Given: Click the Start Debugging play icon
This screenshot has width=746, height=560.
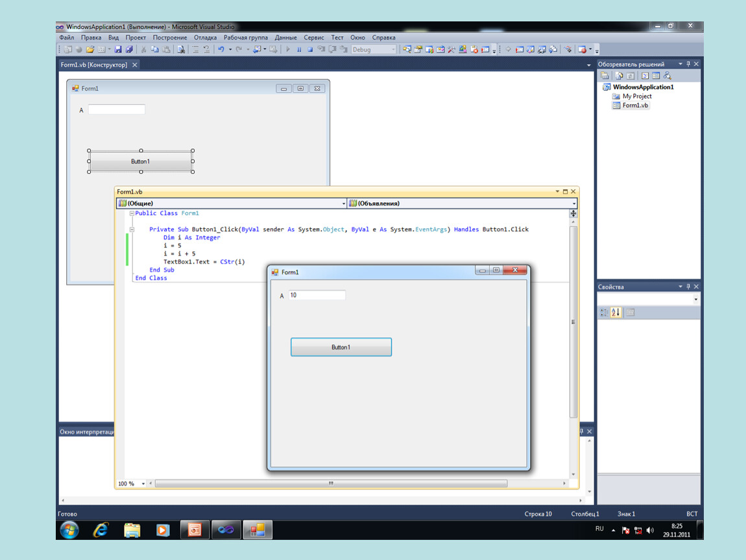Looking at the screenshot, I should (288, 49).
